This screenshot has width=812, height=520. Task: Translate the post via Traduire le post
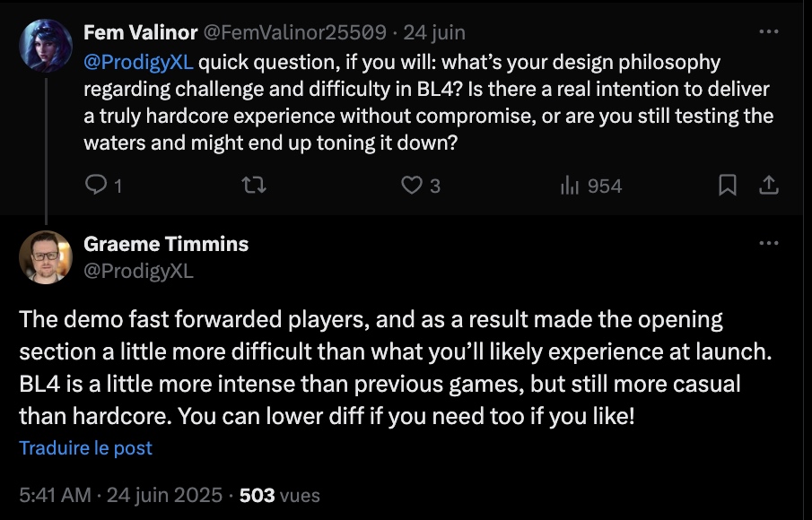[x=85, y=447]
